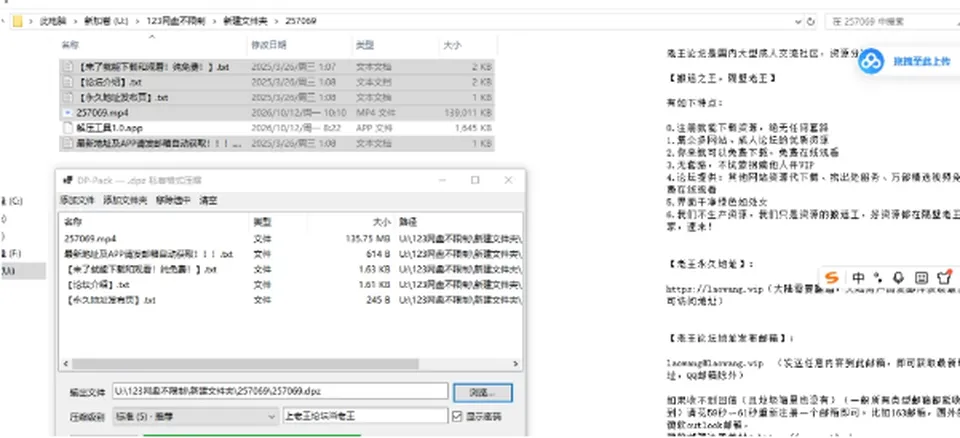
Task: Select the (C:) drive in the sidebar
Action: 12,200
